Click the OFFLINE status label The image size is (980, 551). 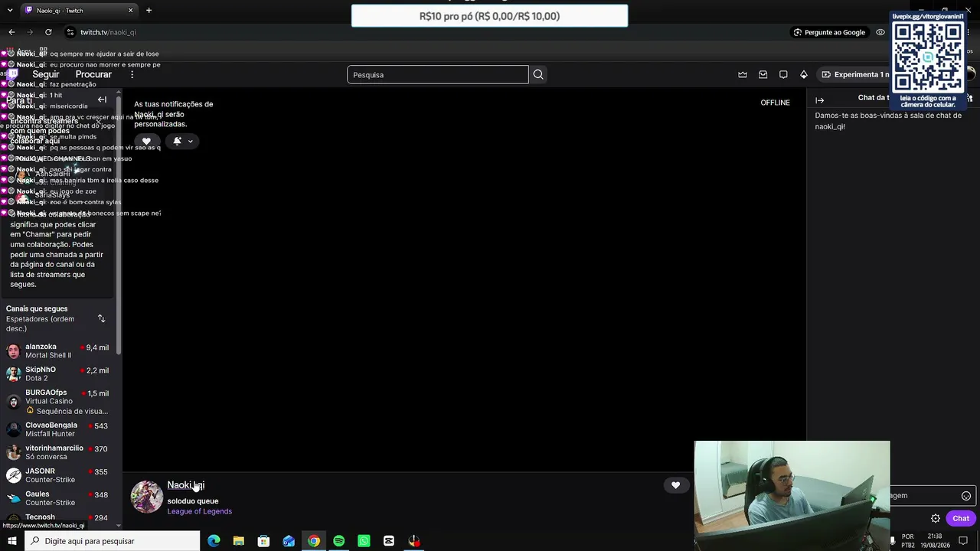(775, 103)
